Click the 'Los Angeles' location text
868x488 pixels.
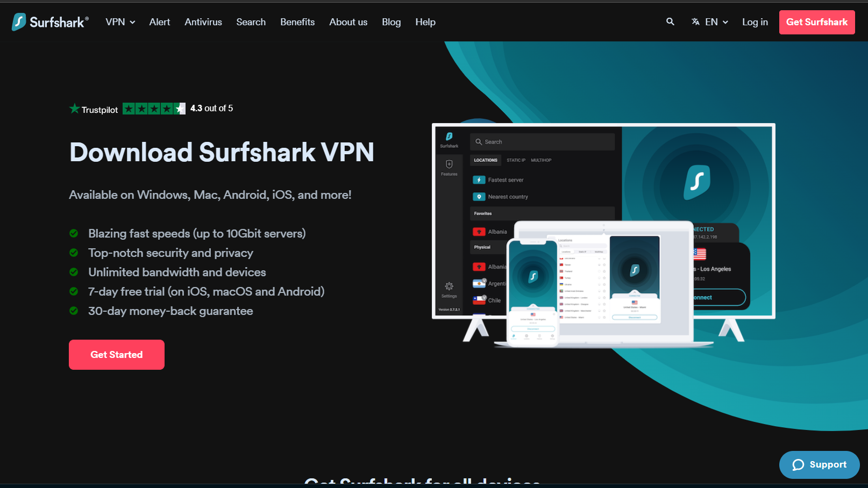click(x=716, y=269)
